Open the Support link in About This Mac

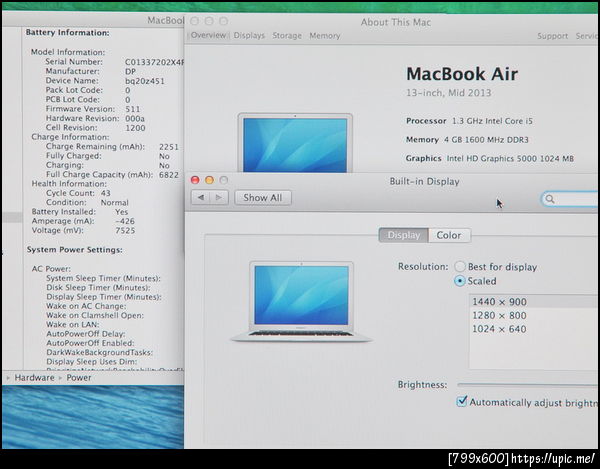point(552,36)
